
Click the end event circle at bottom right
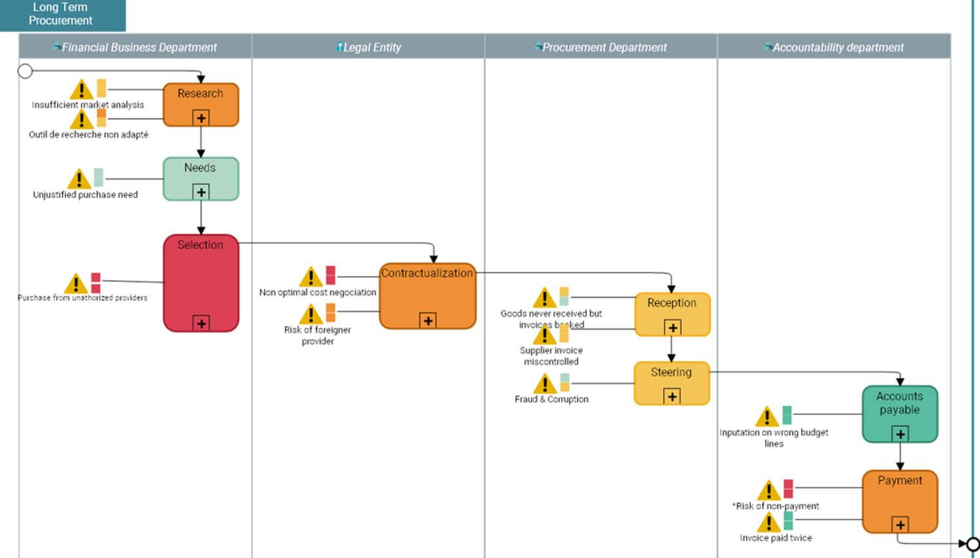[973, 544]
